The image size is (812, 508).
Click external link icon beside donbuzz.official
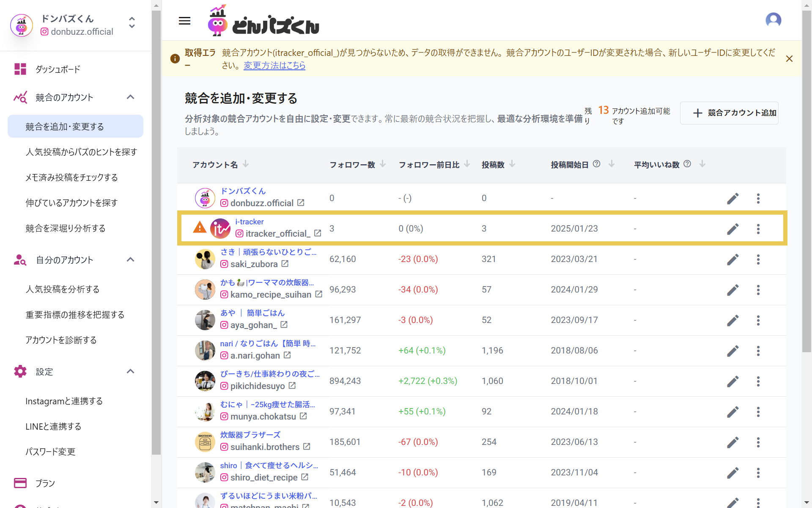coord(301,203)
